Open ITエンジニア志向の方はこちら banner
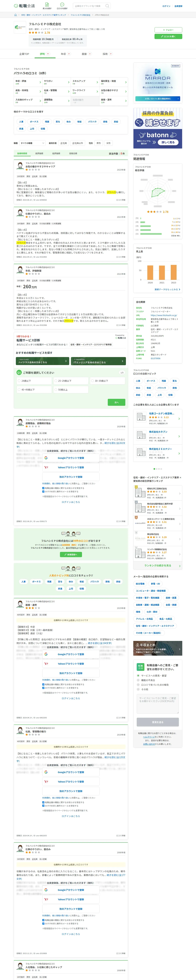 98,361
